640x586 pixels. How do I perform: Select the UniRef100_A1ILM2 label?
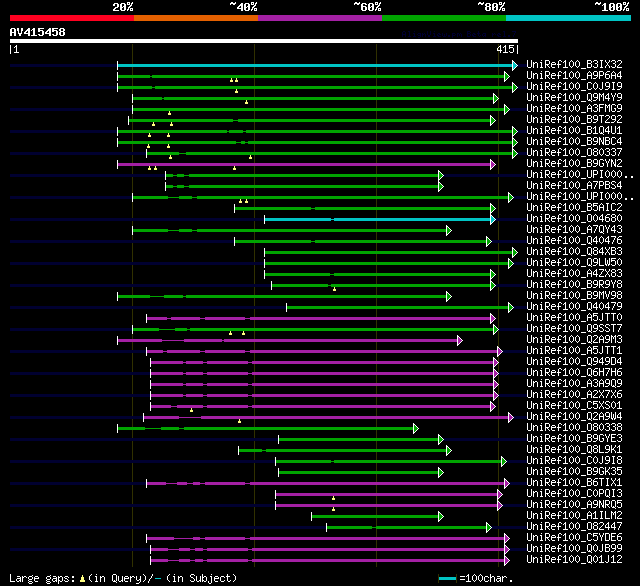(x=574, y=516)
